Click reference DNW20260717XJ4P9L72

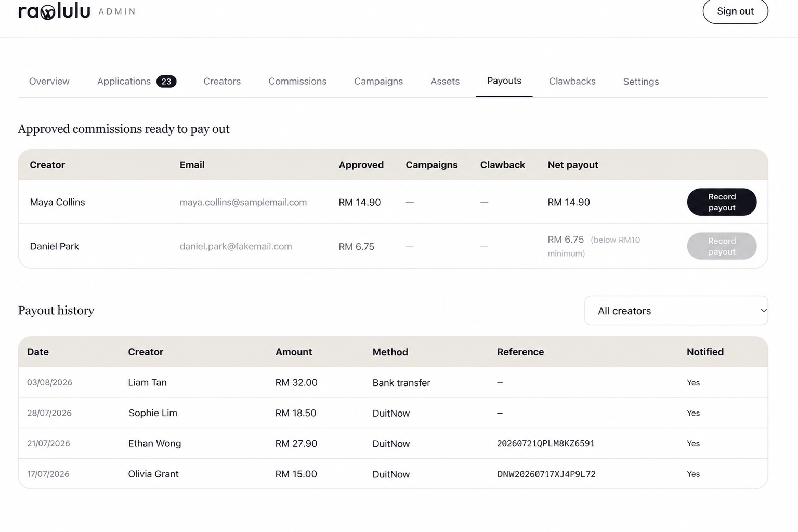point(546,474)
